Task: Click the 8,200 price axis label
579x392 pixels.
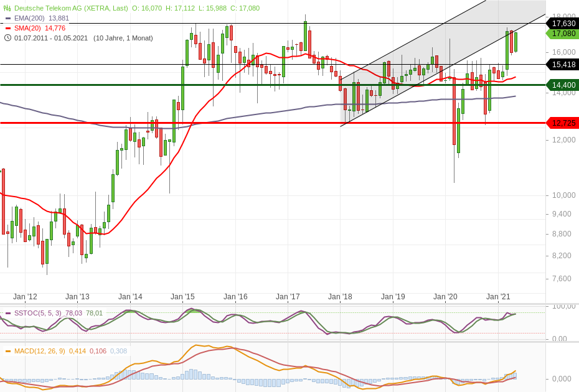Action: (562, 256)
